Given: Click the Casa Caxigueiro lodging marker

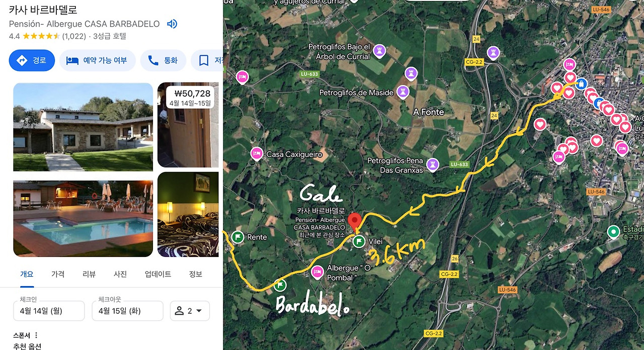Looking at the screenshot, I should 257,154.
